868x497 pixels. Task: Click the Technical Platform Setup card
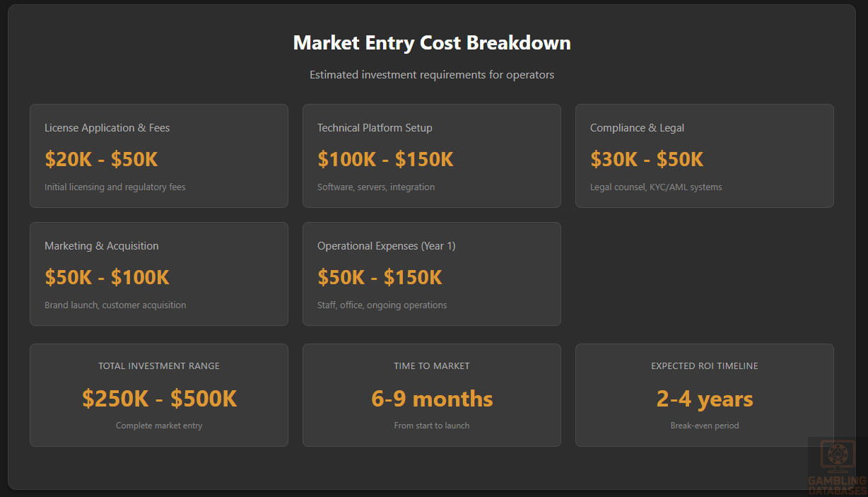tap(431, 156)
